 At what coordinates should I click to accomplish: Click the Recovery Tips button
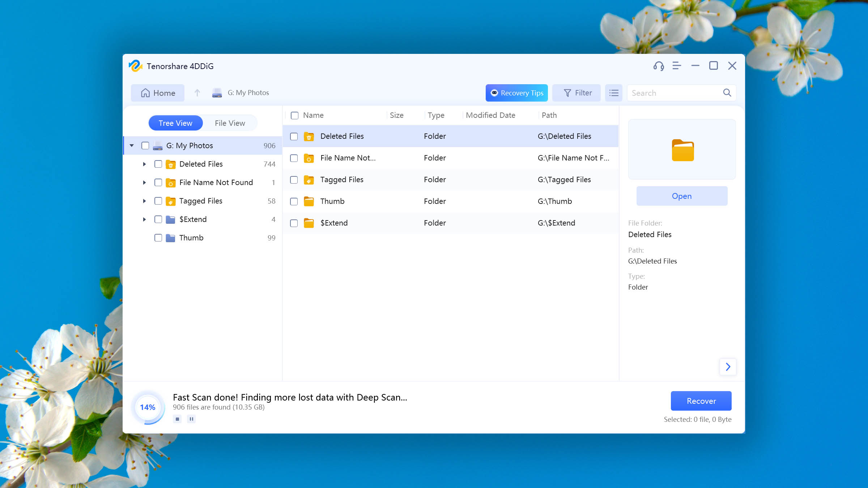pos(516,93)
